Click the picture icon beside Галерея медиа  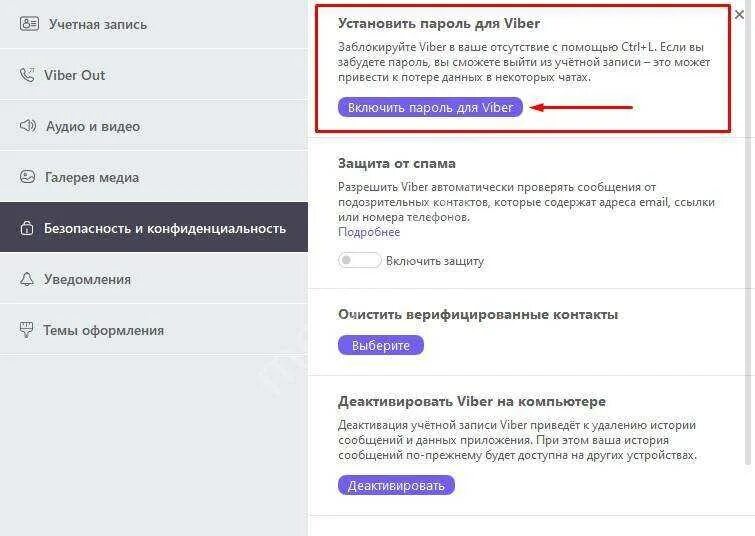[x=27, y=177]
